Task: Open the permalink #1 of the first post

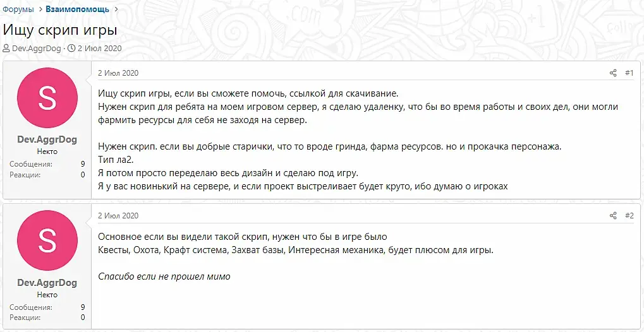Action: click(629, 73)
